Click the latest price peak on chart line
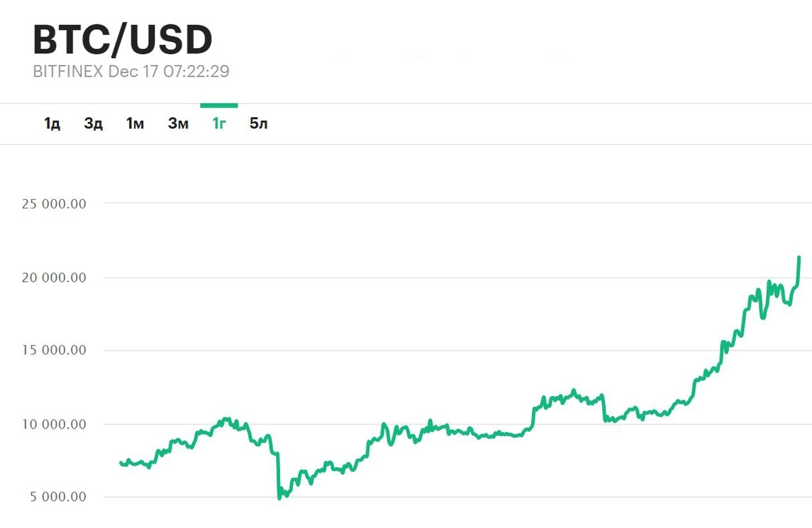The height and width of the screenshot is (528, 812). (799, 257)
